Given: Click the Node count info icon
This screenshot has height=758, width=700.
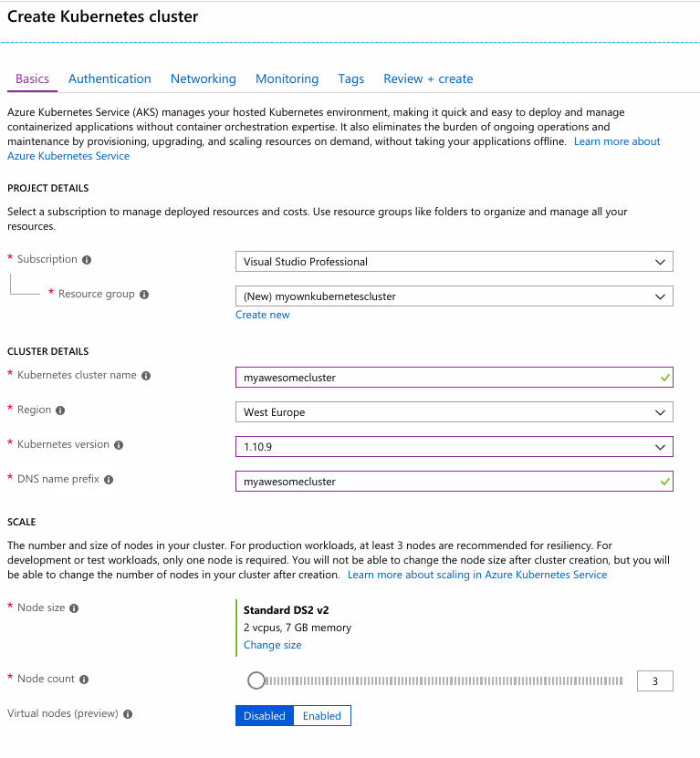Looking at the screenshot, I should coord(84,680).
